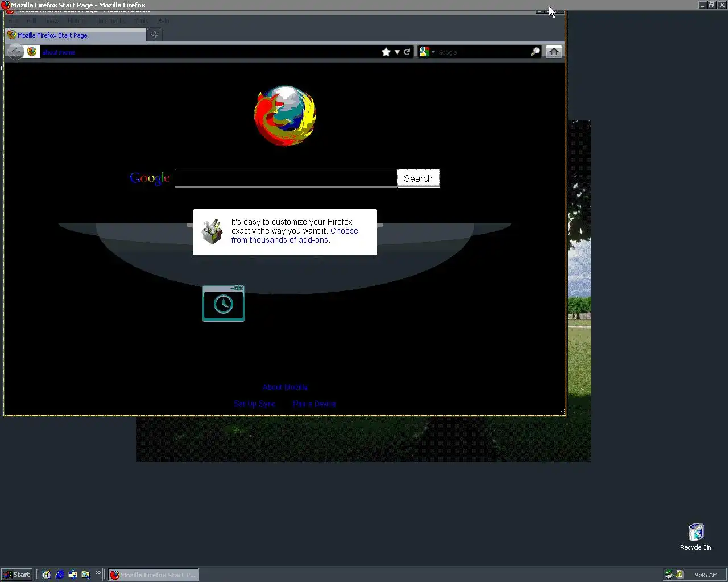The image size is (728, 582).
Task: Focus the Google search input on start page
Action: pos(286,178)
